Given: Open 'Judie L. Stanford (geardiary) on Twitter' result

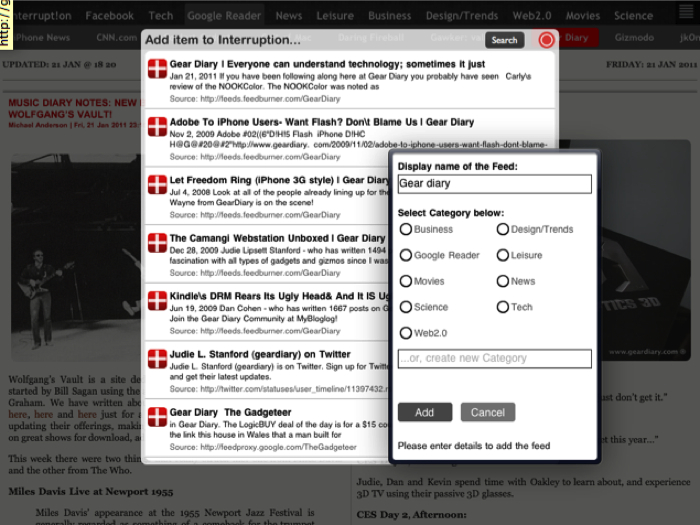Looking at the screenshot, I should click(x=260, y=354).
